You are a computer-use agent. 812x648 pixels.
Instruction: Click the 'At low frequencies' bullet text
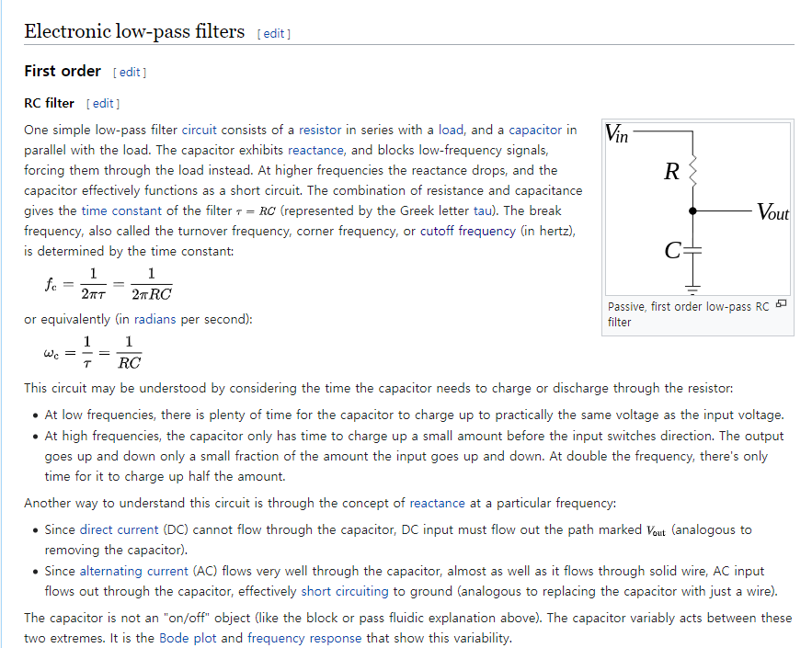coord(414,415)
